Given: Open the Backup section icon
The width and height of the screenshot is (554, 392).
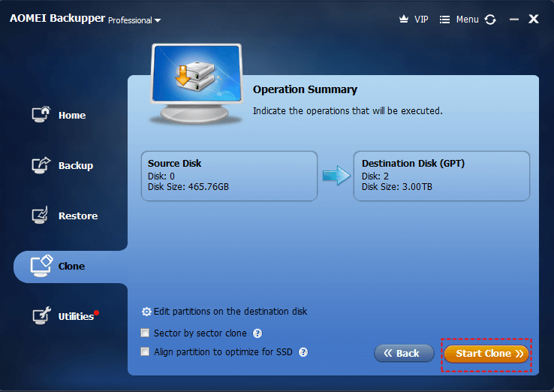Looking at the screenshot, I should 41,165.
